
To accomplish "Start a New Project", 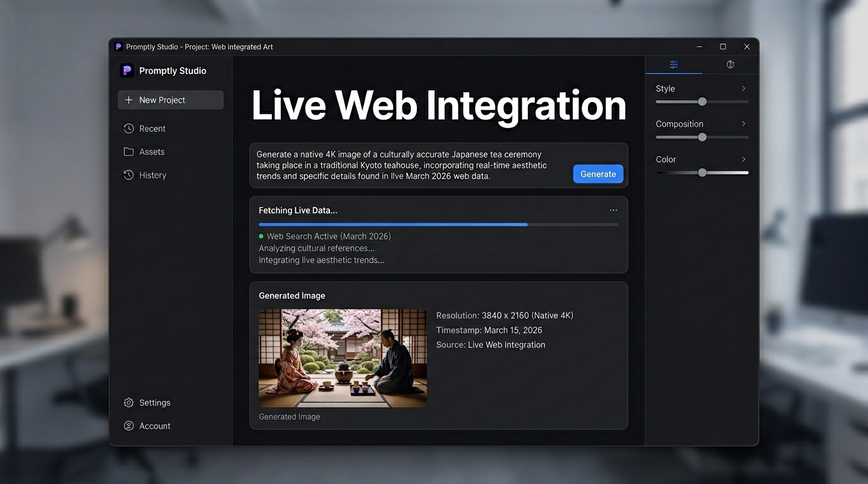I will point(170,100).
